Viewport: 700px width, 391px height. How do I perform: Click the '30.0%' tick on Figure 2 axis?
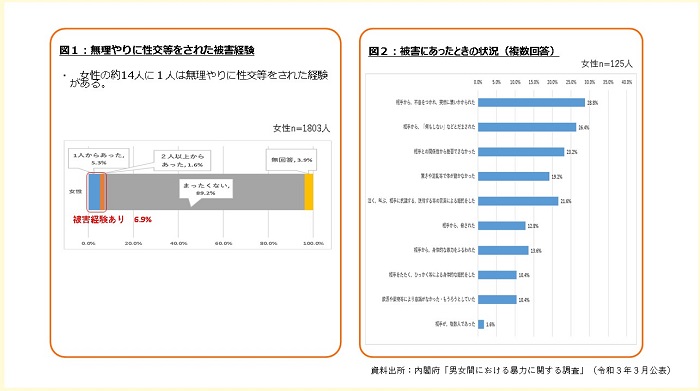[590, 82]
